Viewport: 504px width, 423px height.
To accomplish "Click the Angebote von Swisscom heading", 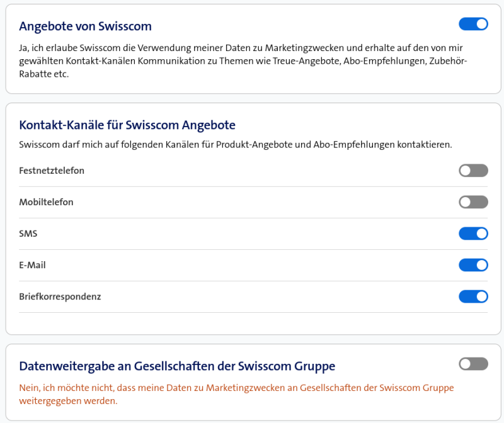I will coord(85,26).
